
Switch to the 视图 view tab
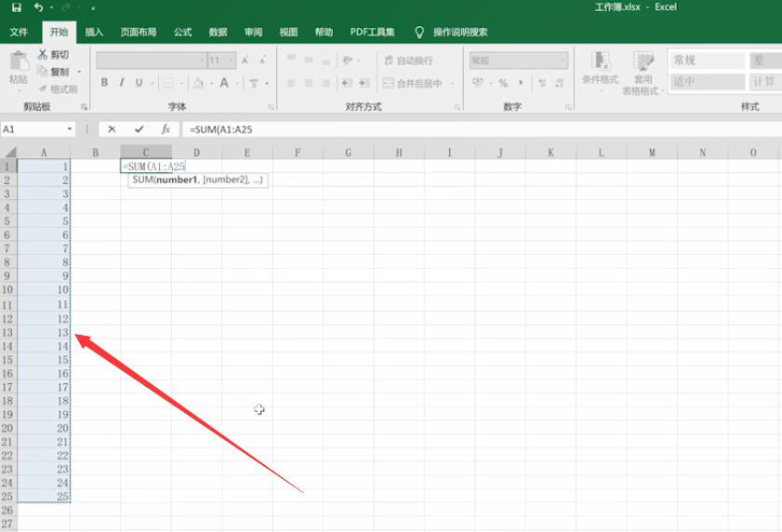click(x=288, y=33)
